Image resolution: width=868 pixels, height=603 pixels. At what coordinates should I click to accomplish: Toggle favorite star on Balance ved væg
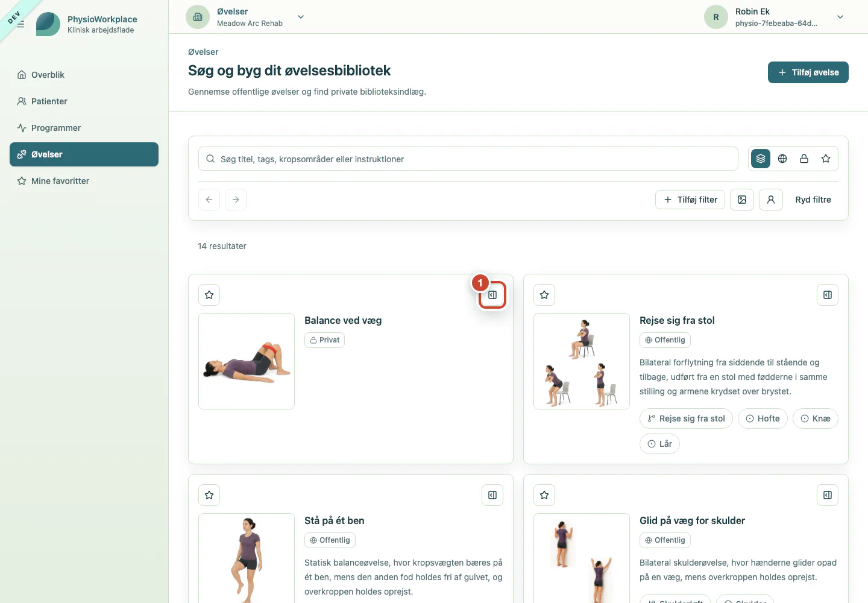tap(209, 295)
